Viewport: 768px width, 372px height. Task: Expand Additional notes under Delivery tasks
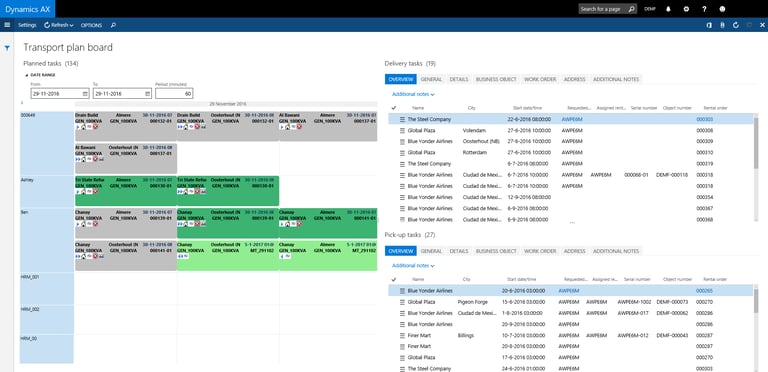click(x=413, y=94)
